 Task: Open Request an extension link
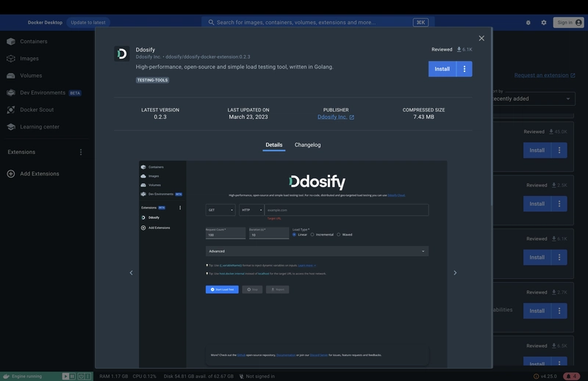point(545,76)
